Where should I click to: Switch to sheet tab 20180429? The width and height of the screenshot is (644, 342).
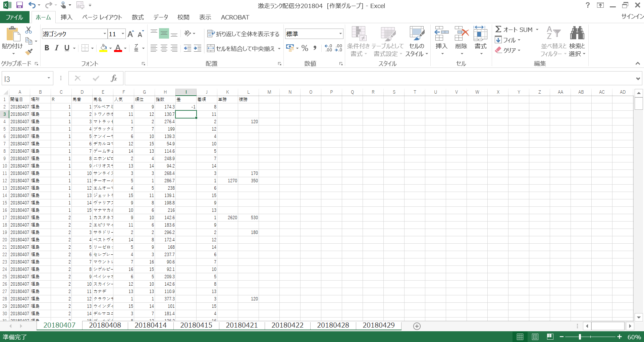coord(379,325)
